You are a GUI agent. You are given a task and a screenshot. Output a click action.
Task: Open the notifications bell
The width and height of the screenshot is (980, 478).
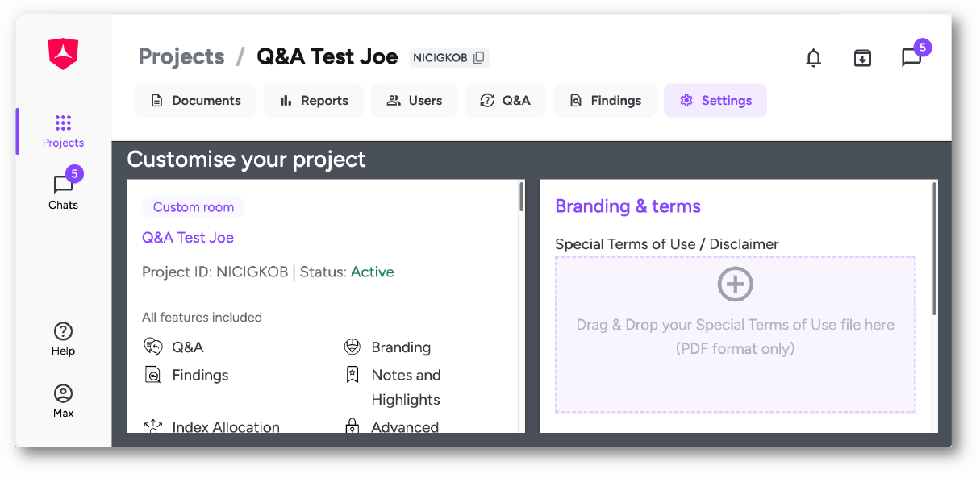pos(814,58)
